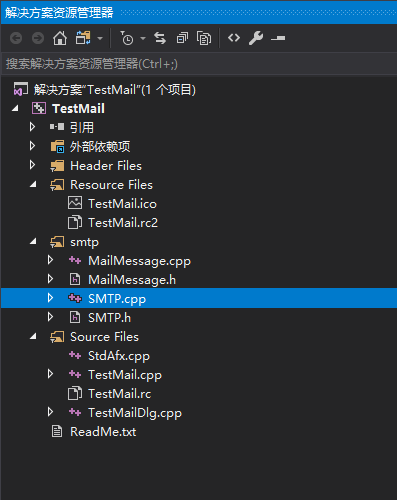Expand the Header Files folder
Image resolution: width=397 pixels, height=500 pixels.
(32, 165)
